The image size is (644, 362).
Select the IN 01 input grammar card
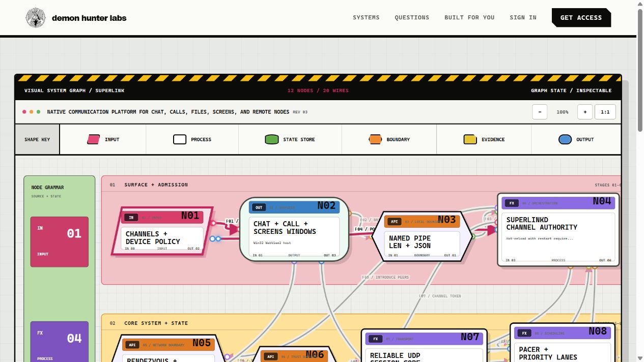click(60, 242)
